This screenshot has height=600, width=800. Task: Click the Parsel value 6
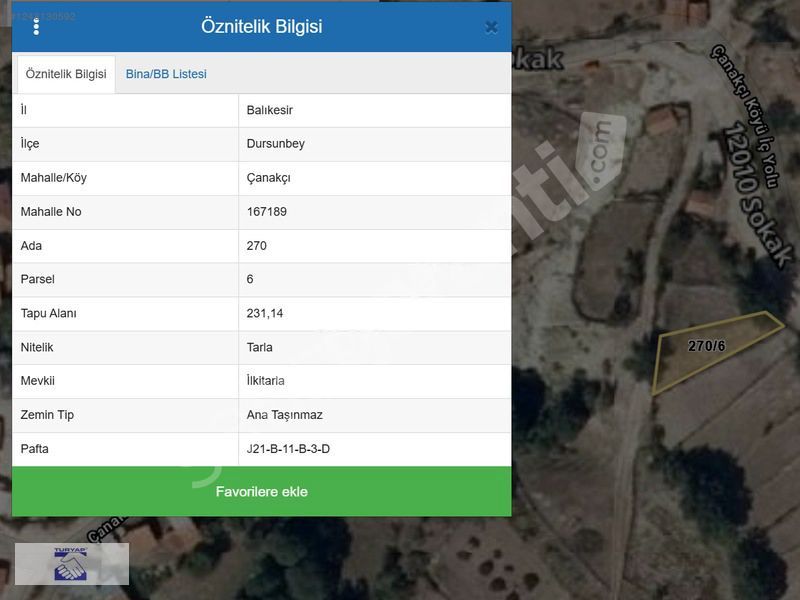pos(250,280)
